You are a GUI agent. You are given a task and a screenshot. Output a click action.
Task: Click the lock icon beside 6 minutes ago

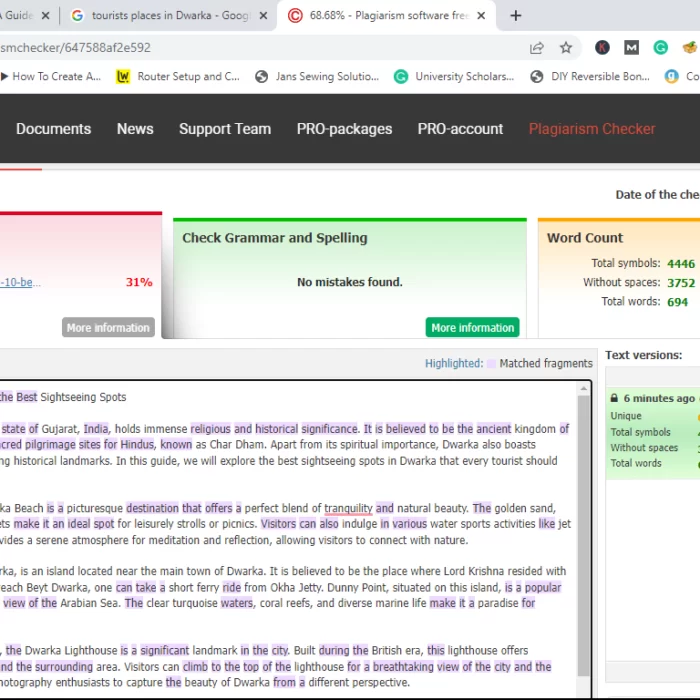coord(614,398)
